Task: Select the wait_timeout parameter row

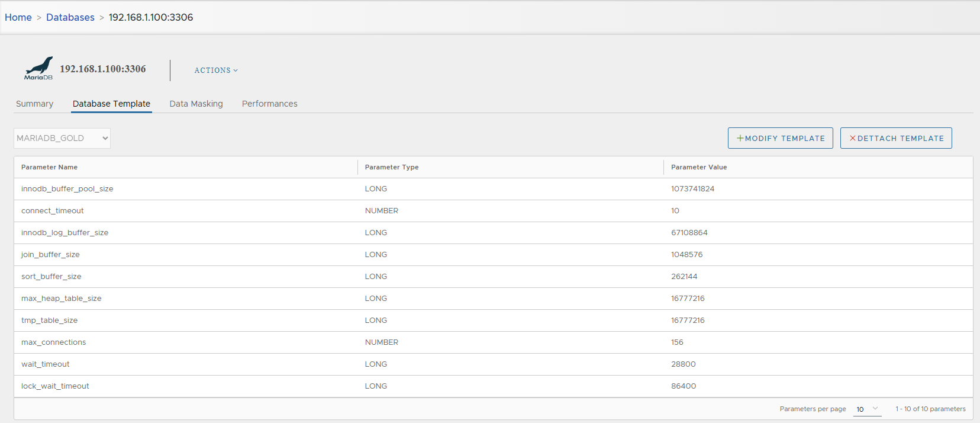Action: 46,364
